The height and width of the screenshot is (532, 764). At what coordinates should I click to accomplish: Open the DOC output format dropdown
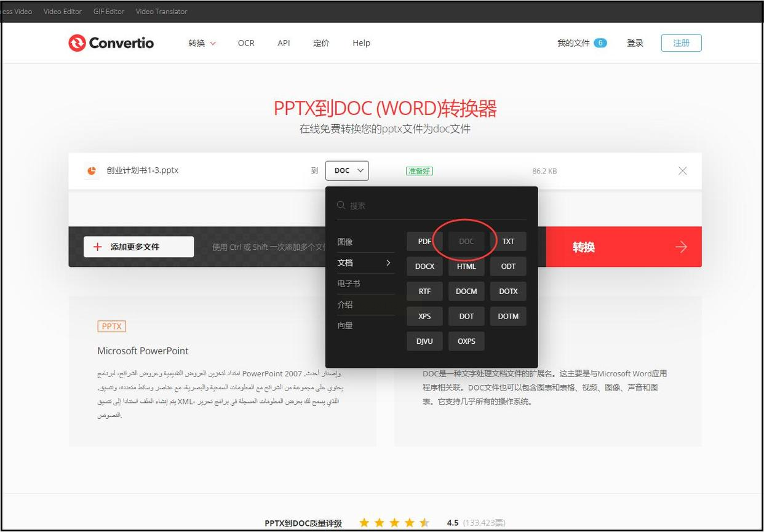coord(347,170)
